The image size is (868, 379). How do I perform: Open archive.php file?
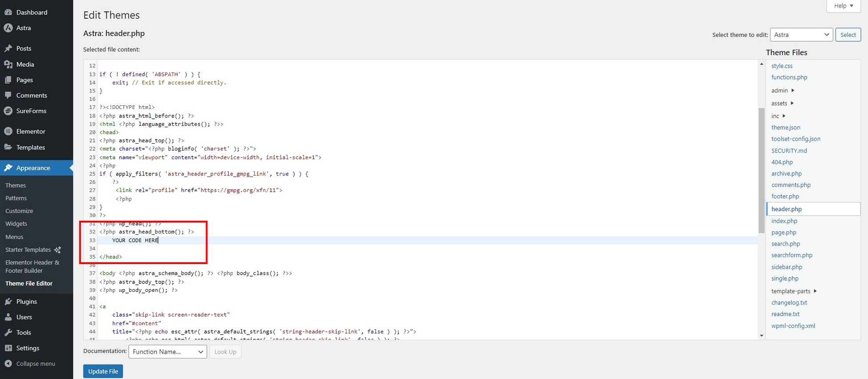pos(787,174)
